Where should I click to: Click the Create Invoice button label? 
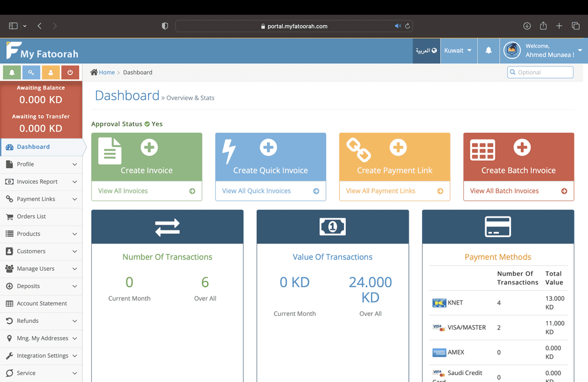pos(146,171)
